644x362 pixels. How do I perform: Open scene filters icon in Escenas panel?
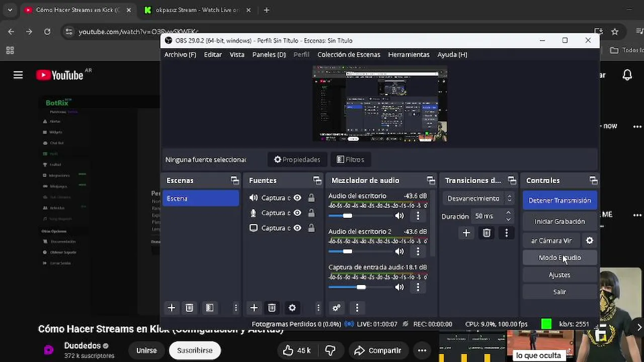click(x=210, y=308)
